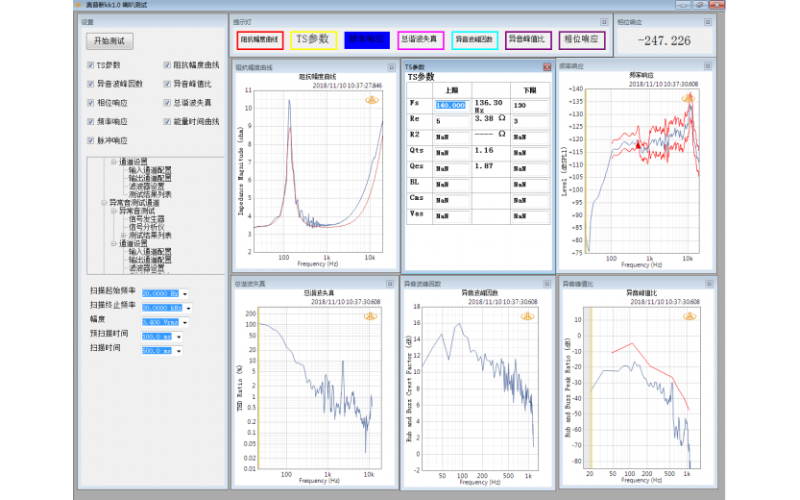This screenshot has height=500, width=800.
Task: Maximize the 总谐波失真 chart panel
Action: click(x=390, y=284)
